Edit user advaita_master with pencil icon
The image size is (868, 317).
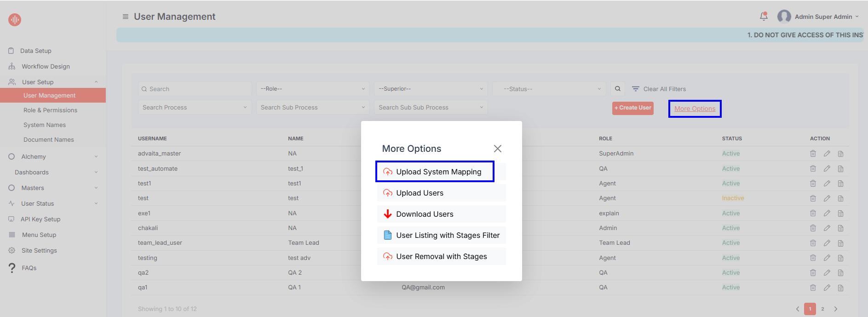[827, 154]
